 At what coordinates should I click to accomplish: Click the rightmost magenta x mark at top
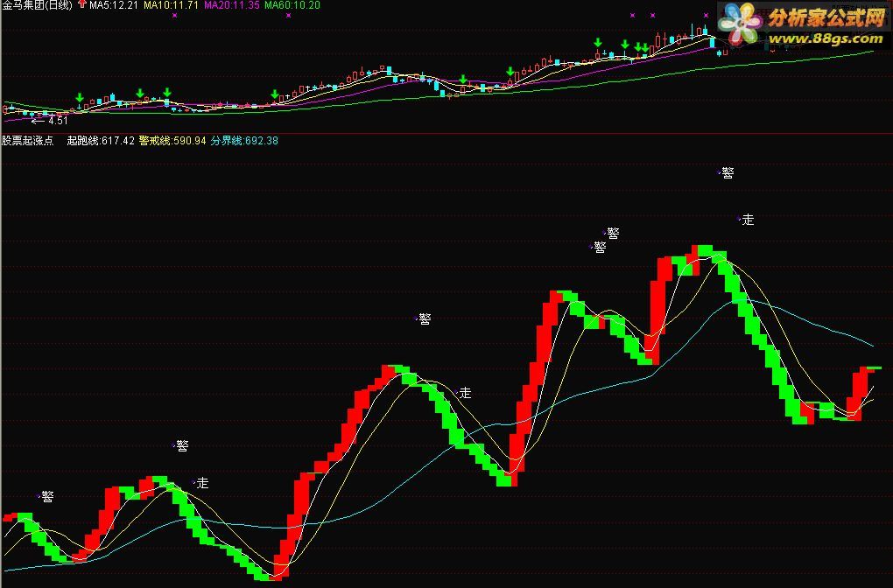(706, 16)
